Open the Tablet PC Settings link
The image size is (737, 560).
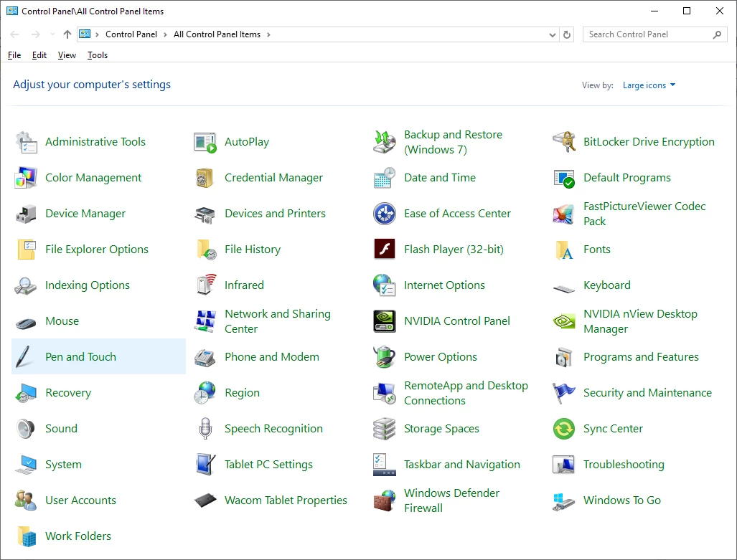pos(268,465)
